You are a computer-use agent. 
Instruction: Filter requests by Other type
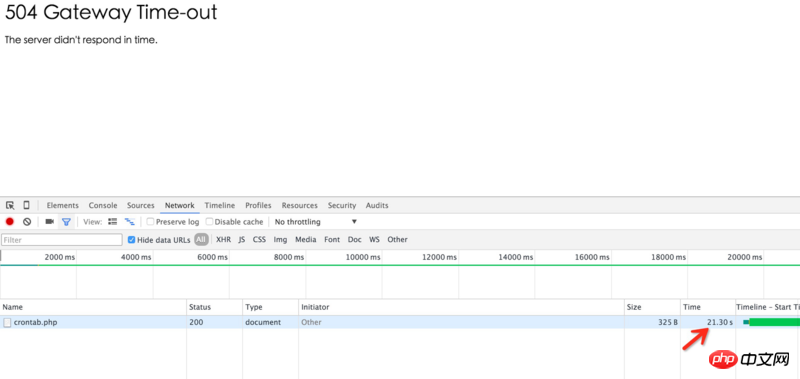click(x=397, y=240)
